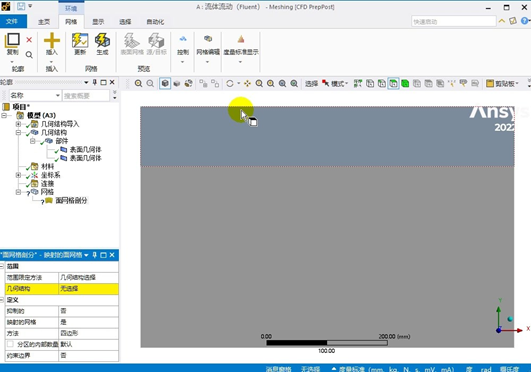
Task: Tick the 分区的内部数量 checkbox in details
Action: pos(10,344)
